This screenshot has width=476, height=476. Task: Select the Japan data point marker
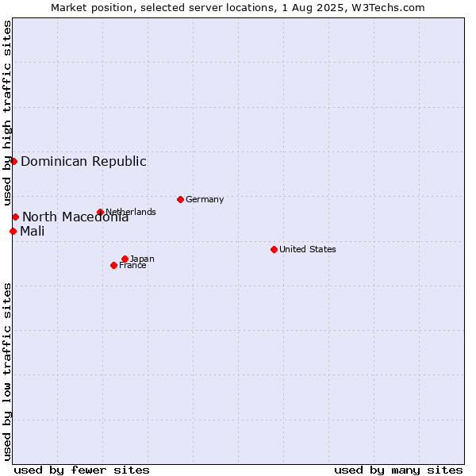click(x=125, y=259)
